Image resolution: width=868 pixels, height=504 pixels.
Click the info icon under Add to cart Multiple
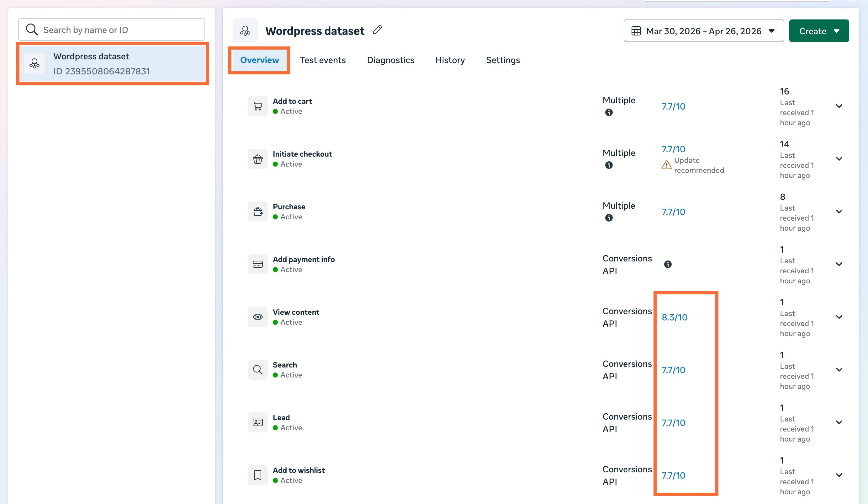[609, 112]
